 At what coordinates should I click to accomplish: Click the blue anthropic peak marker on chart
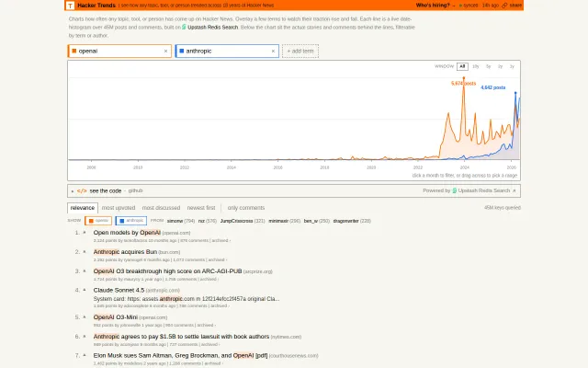(x=515, y=93)
